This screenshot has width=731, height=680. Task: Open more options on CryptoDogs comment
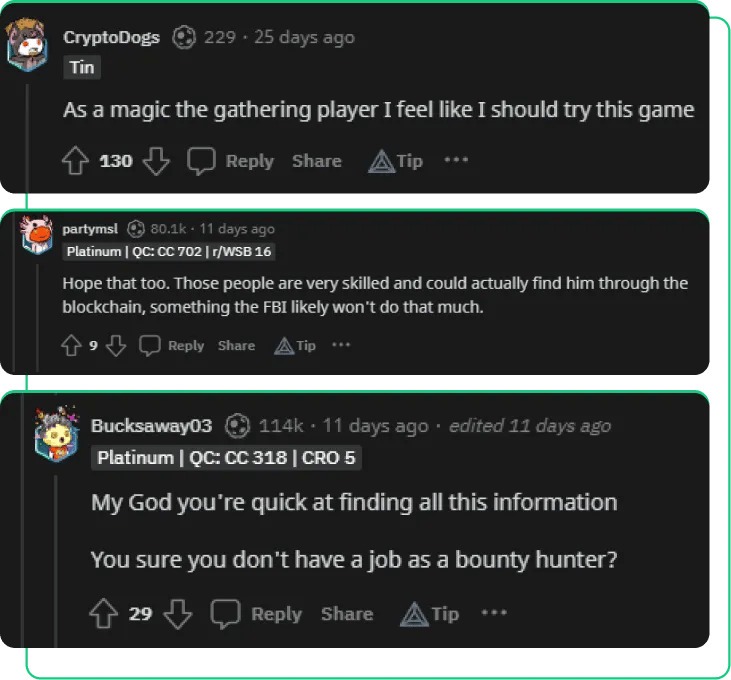coord(456,159)
